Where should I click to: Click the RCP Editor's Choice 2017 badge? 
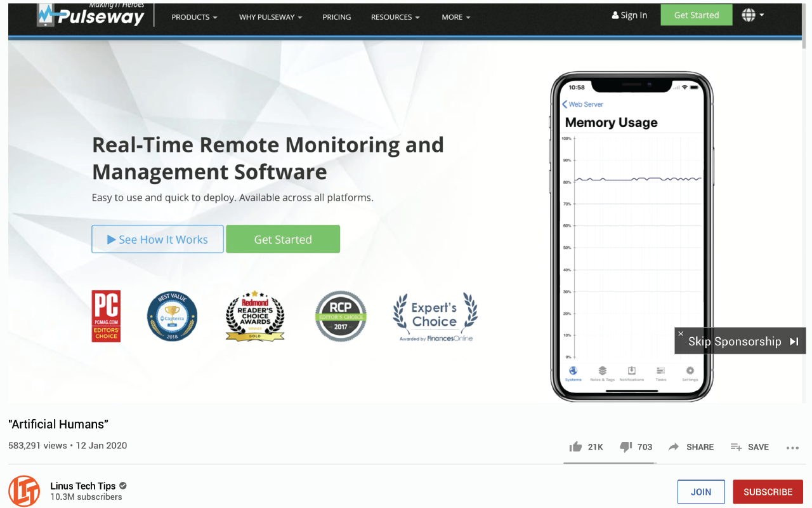coord(341,316)
